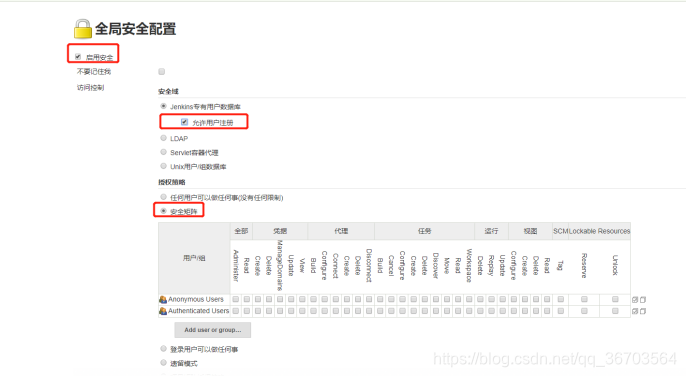Select all permissions icon for Anonymous Users row
The width and height of the screenshot is (686, 377).
point(635,300)
